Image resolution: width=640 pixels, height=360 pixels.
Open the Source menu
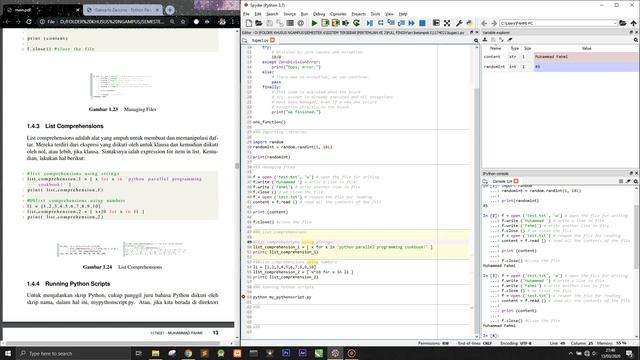[x=289, y=14]
